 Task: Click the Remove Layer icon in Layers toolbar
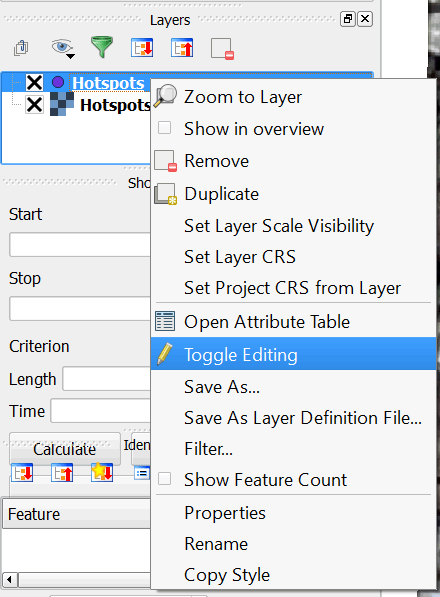222,49
